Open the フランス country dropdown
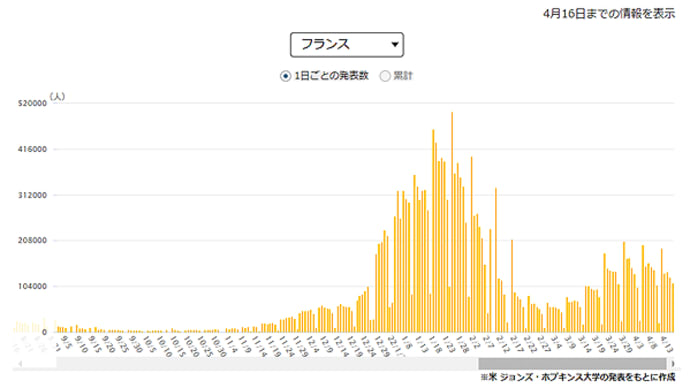 pyautogui.click(x=347, y=44)
